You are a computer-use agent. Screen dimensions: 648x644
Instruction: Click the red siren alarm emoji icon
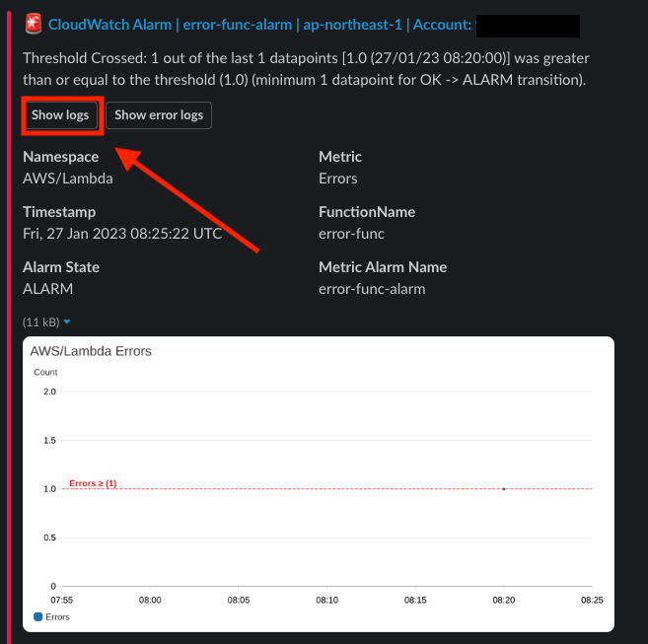[34, 24]
